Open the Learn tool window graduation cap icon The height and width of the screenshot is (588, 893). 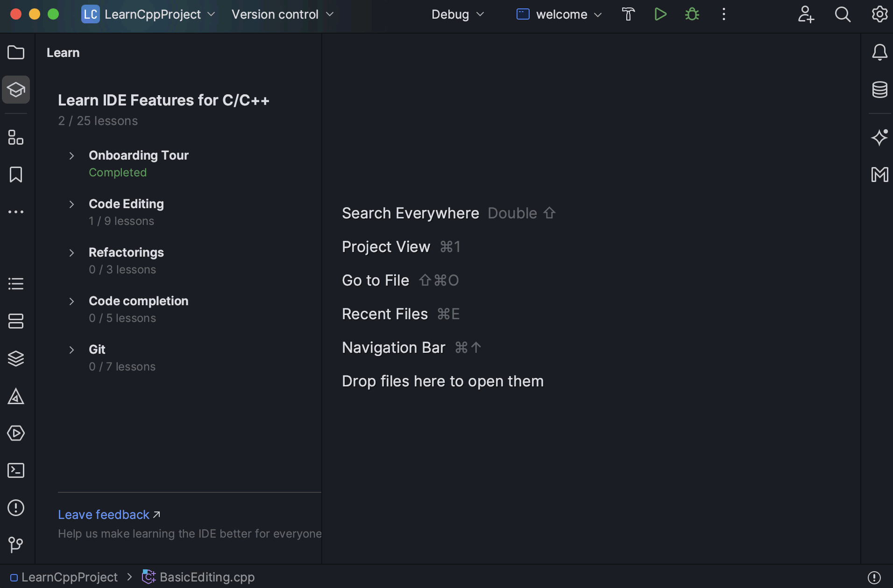coord(16,90)
